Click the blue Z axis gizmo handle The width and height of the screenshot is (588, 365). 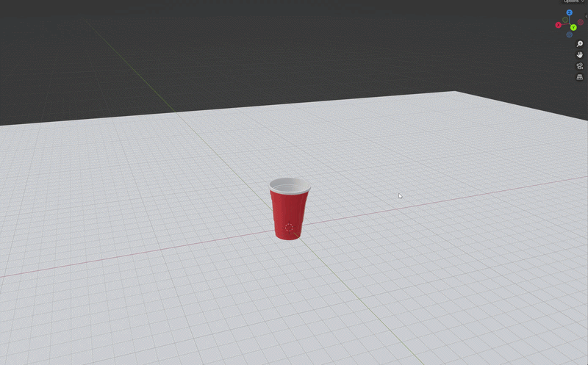[569, 12]
